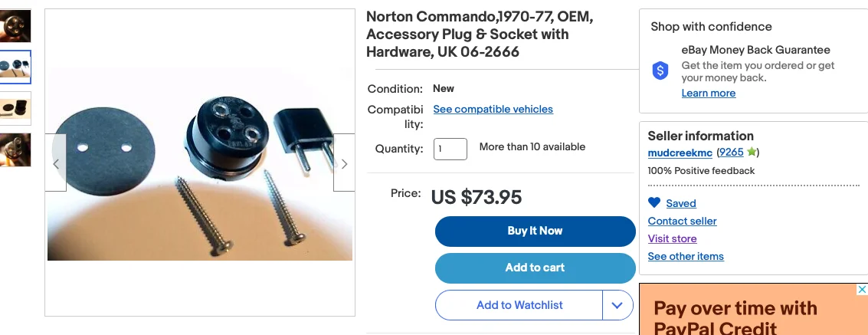Open the Learn more link

708,94
